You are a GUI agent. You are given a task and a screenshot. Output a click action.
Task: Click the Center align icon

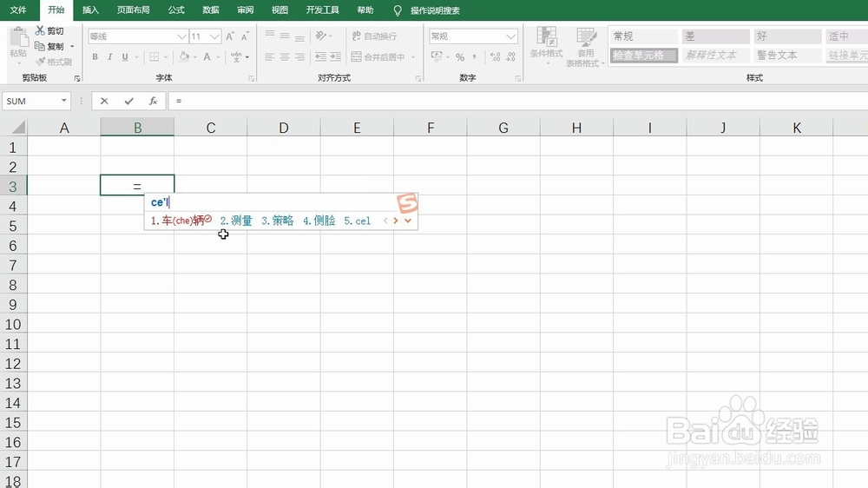pyautogui.click(x=285, y=56)
